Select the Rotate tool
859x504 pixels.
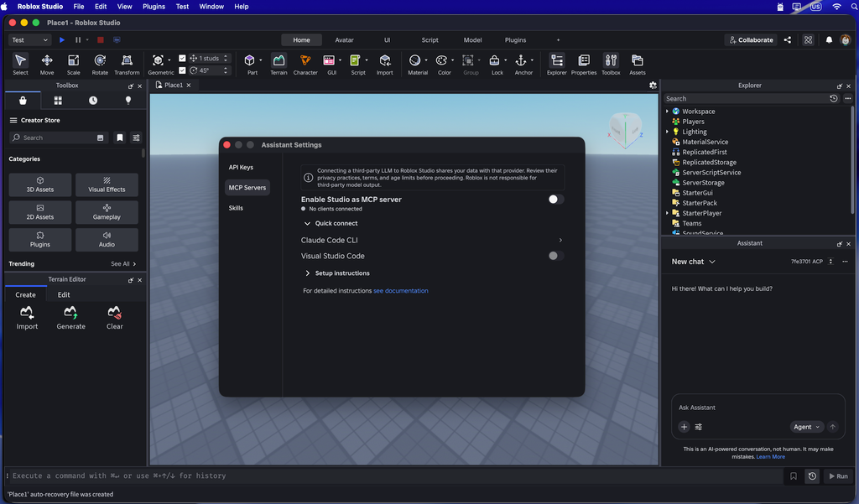point(100,64)
